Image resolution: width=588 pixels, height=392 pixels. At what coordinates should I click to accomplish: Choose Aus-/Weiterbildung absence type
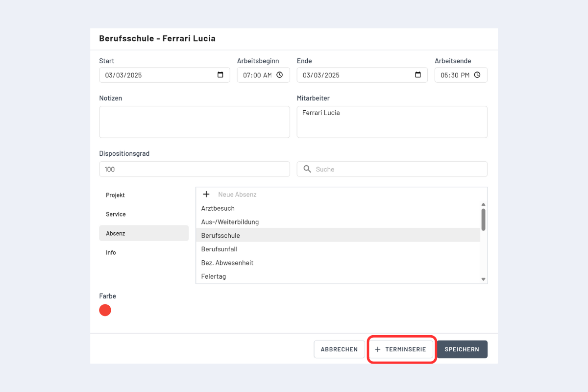(x=230, y=222)
